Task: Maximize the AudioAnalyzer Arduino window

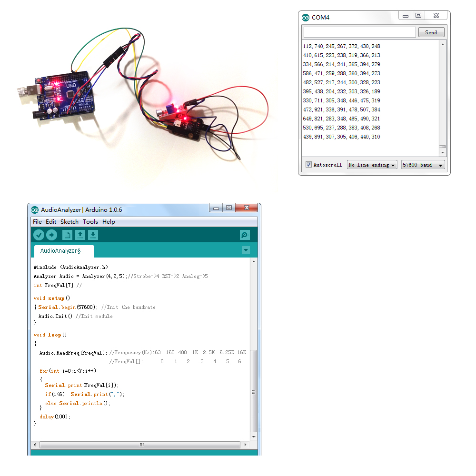Action: pos(229,208)
